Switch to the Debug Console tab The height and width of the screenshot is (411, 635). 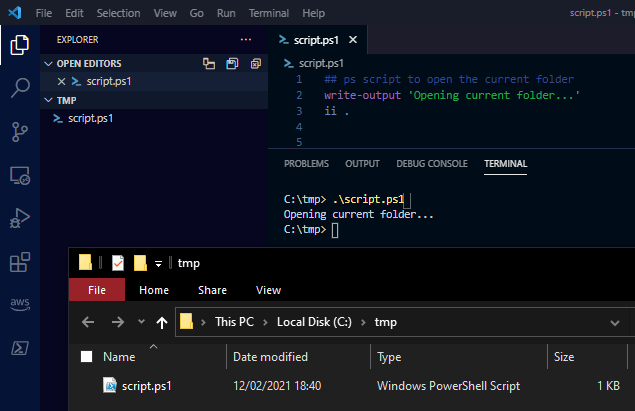(432, 164)
